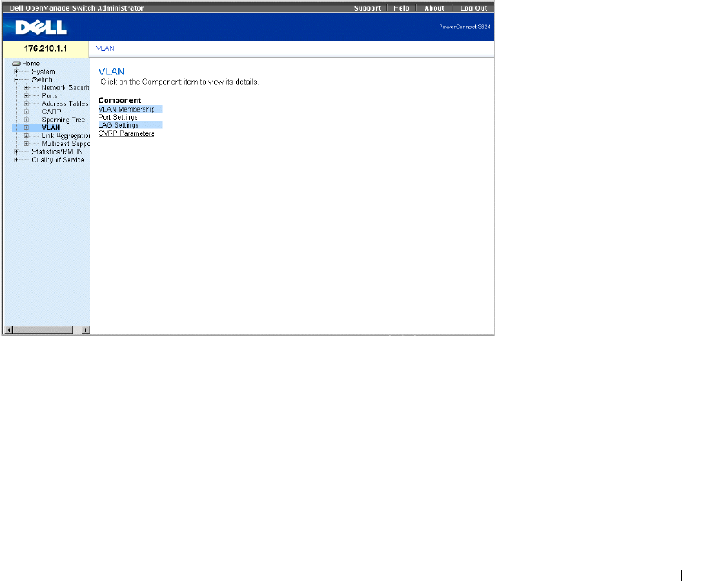Expand the Multicast Support node
This screenshot has width=728, height=581.
[27, 144]
